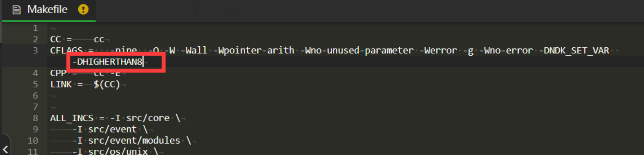Click the src/event/modules include path
The image size is (644, 155).
[134, 141]
